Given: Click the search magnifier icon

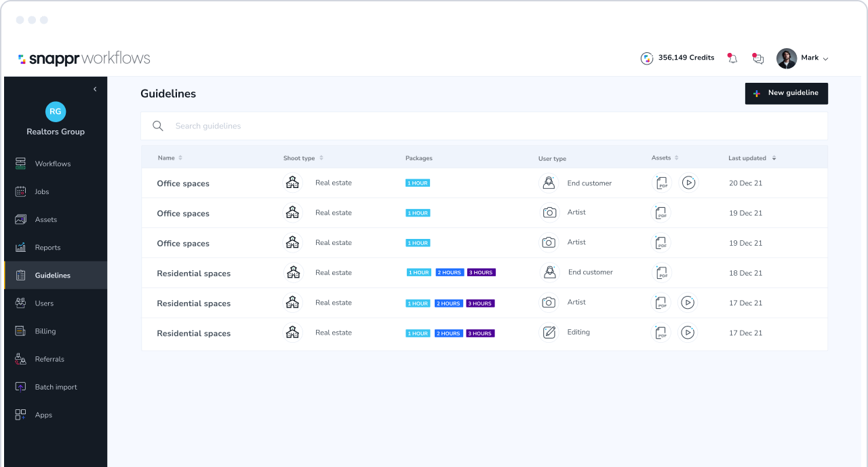Looking at the screenshot, I should pos(158,126).
